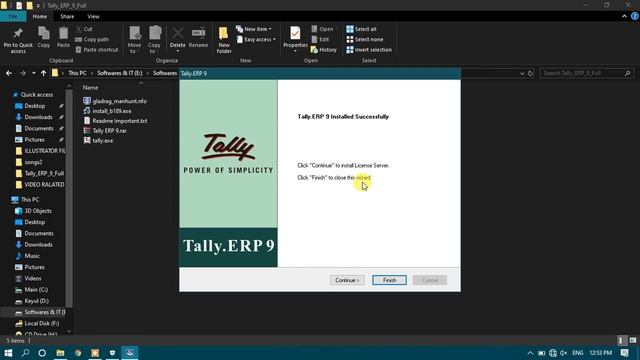Open Main (C:) drive
The height and width of the screenshot is (360, 640).
31,289
